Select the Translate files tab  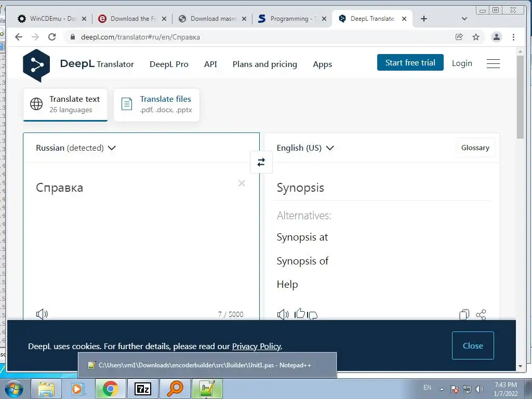point(156,104)
